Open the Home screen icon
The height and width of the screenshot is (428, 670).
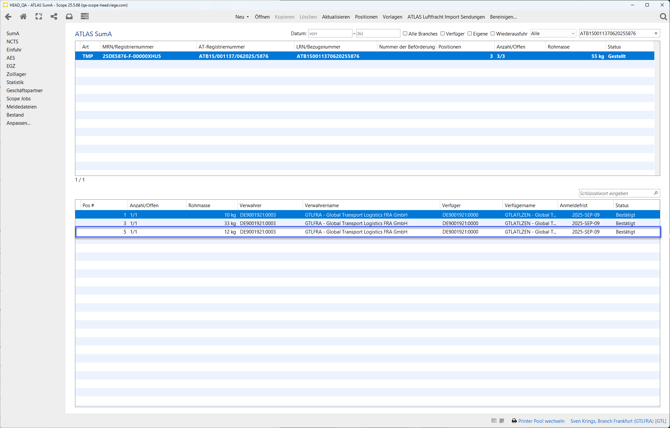(x=24, y=17)
